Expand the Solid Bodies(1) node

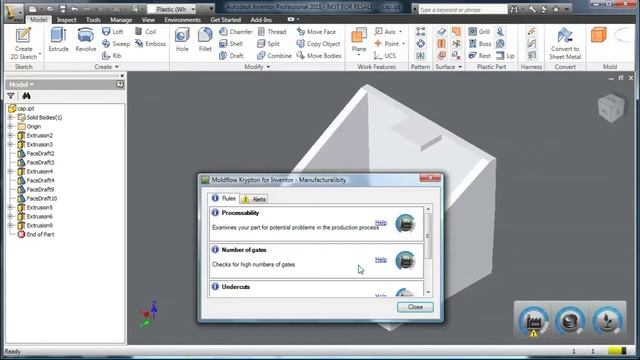11,117
